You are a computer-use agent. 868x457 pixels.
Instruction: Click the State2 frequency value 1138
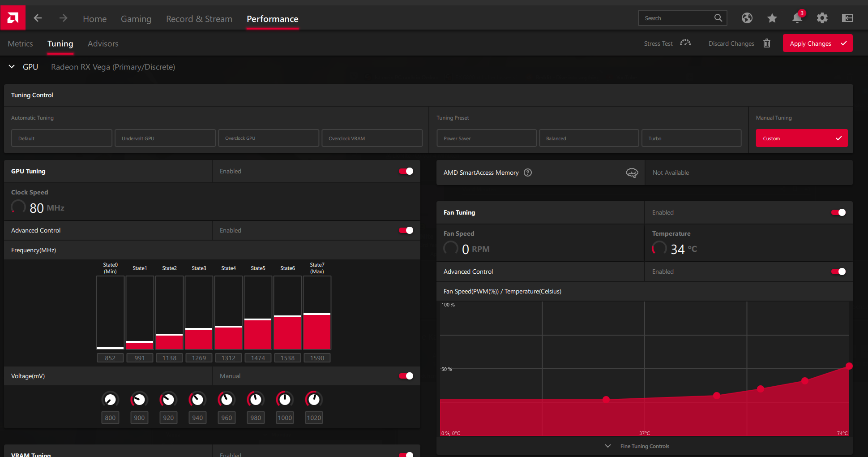point(169,358)
